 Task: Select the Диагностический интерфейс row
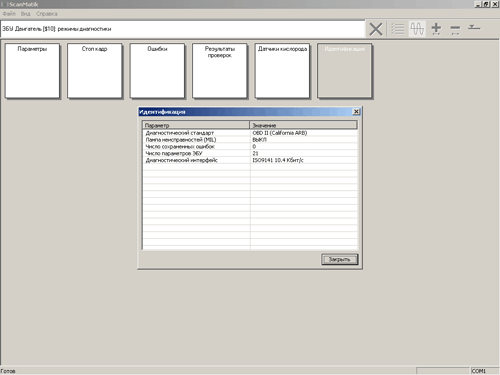(x=250, y=160)
